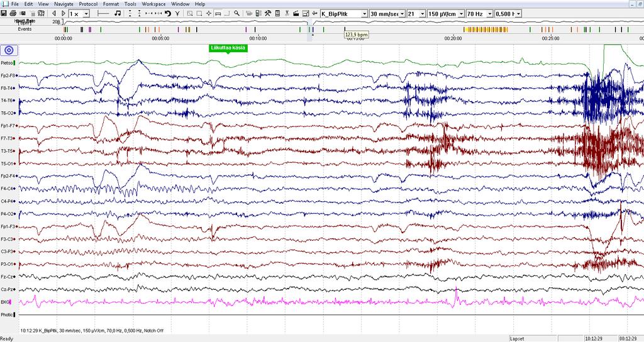Click the 00:20:00 mark on the timeline
Viewport: 644px width, 342px height.
click(453, 38)
